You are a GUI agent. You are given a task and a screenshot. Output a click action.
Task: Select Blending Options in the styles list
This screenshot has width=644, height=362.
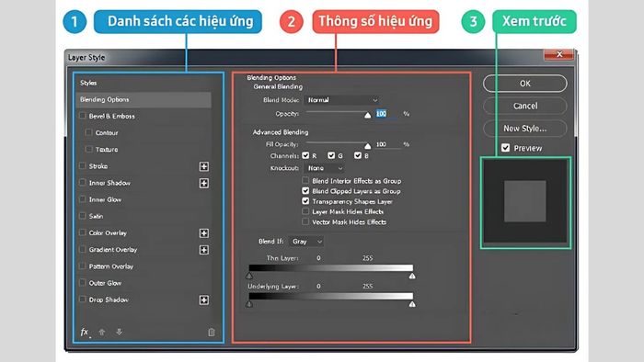[x=144, y=99]
